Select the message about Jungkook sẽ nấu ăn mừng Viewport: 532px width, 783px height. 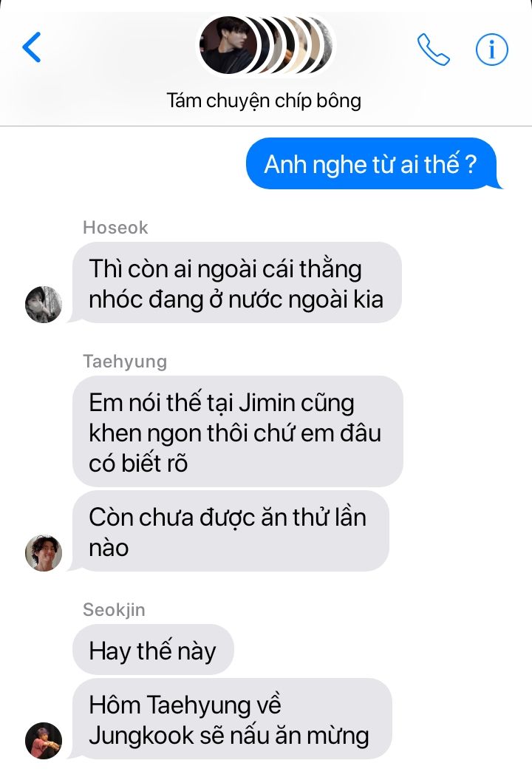231,719
